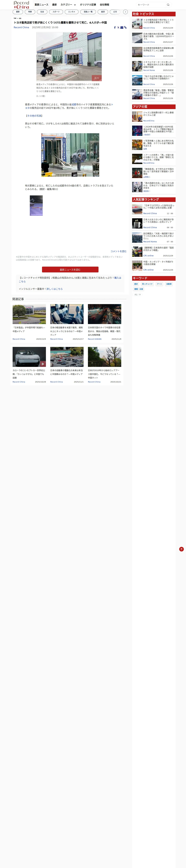Open ranking article 日本政府の選択「国民の生計より戦艦」
Image resolution: width=186 pixels, height=868 pixels.
point(154,252)
